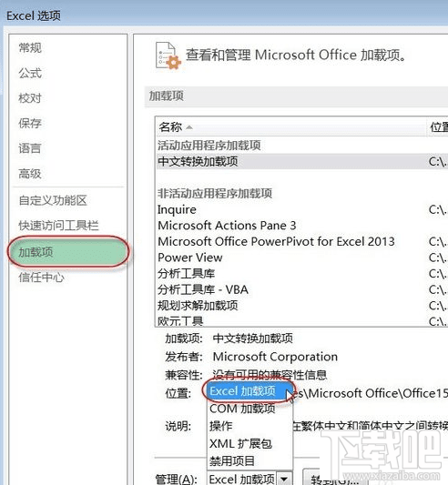The image size is (448, 485).
Task: Select the Power View add-in
Action: (x=301, y=258)
